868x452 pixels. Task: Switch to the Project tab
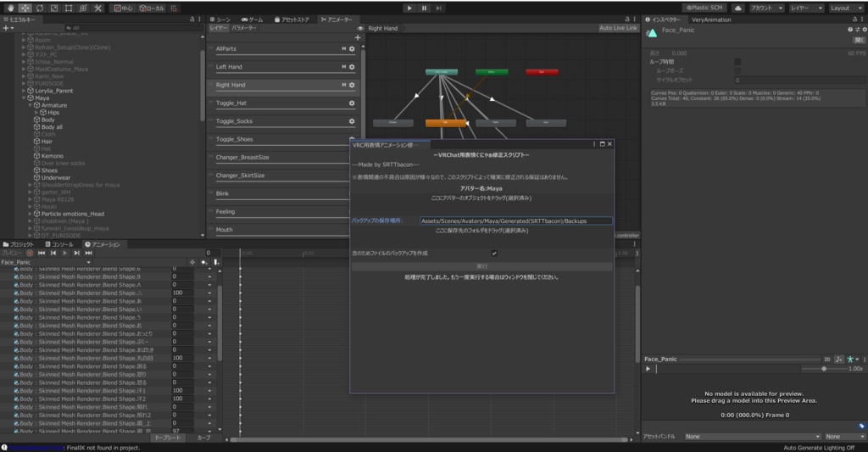click(19, 244)
